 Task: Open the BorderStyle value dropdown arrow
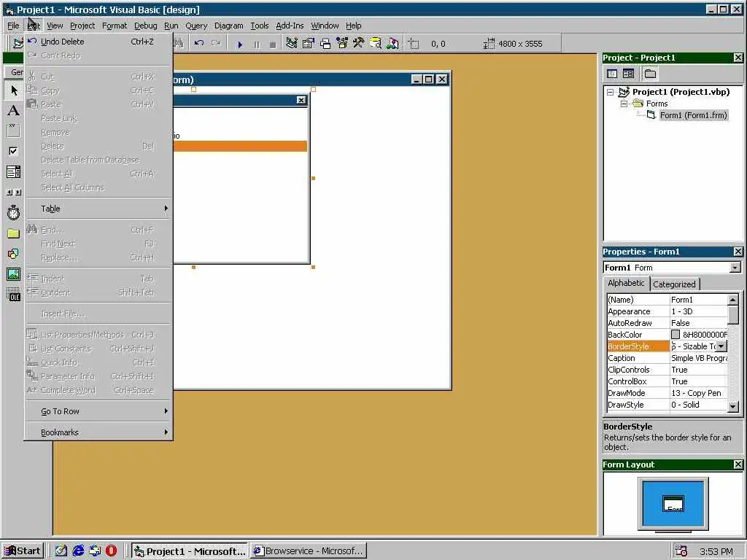pyautogui.click(x=721, y=346)
